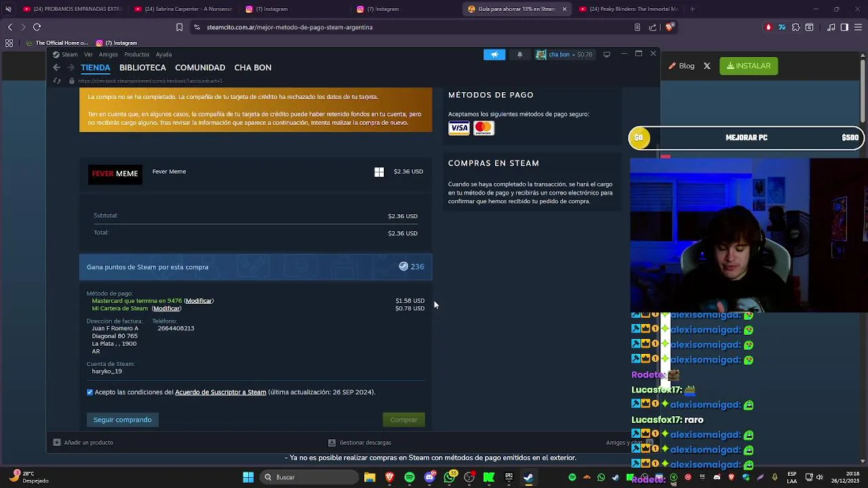The height and width of the screenshot is (488, 868).
Task: Open Steam notifications bell
Action: tap(519, 54)
